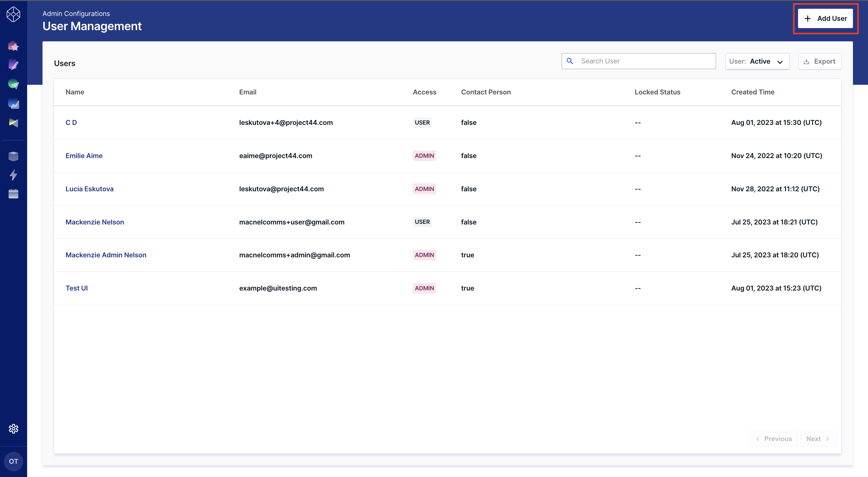Open user profile for Emilie Aime
Image resolution: width=868 pixels, height=477 pixels.
84,155
